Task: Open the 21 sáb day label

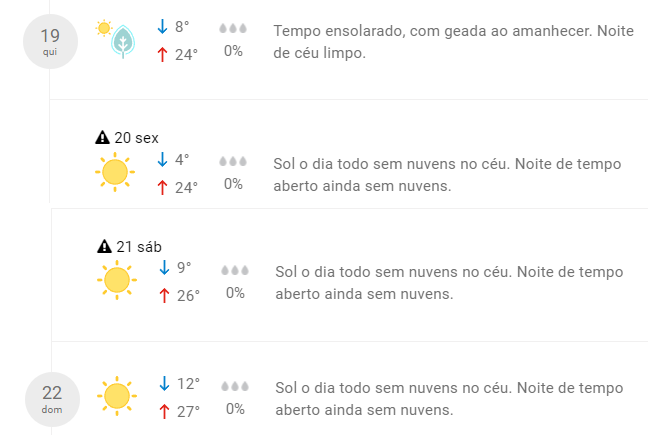Action: point(139,247)
